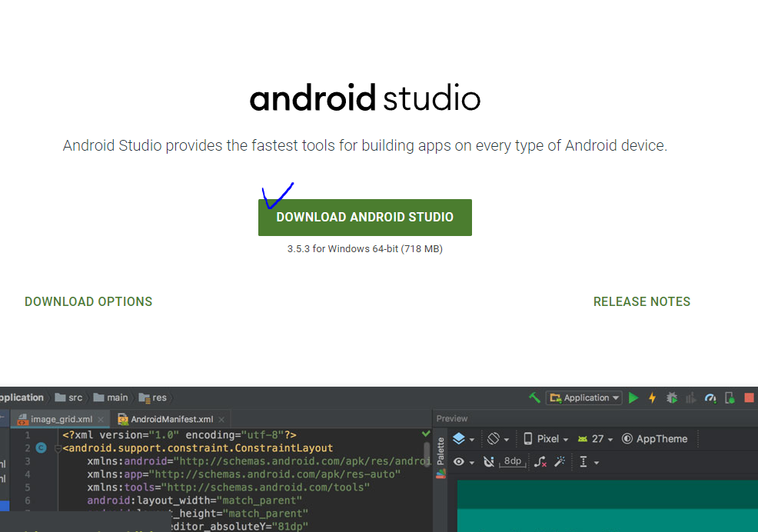The width and height of the screenshot is (758, 532).
Task: Click the Profile gauge icon
Action: (x=710, y=397)
